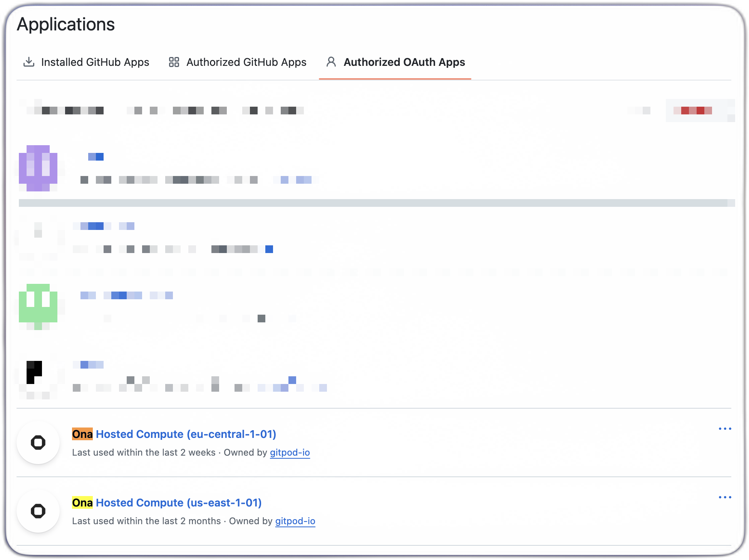
Task: Click the gitpod-io owner link for eu-central app
Action: point(290,453)
